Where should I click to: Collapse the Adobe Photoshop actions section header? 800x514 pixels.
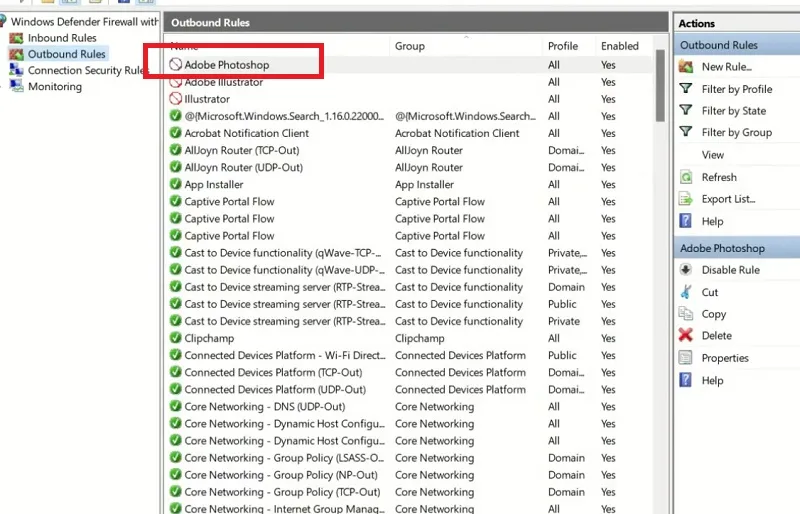737,249
